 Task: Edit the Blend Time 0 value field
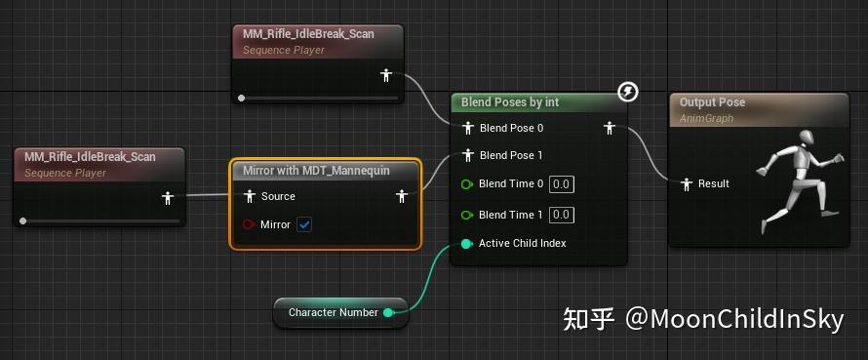click(562, 183)
